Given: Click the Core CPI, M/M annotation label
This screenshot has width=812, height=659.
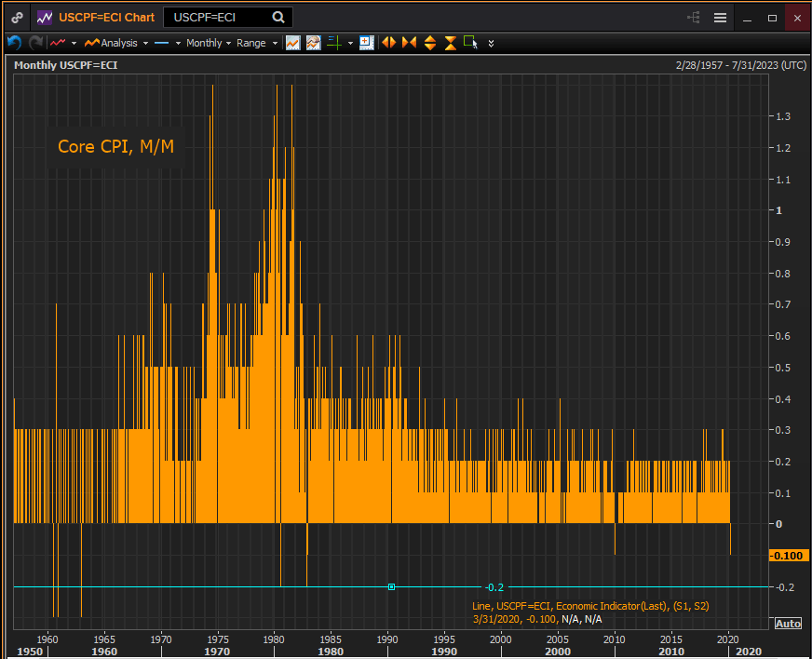Looking at the screenshot, I should [x=115, y=146].
